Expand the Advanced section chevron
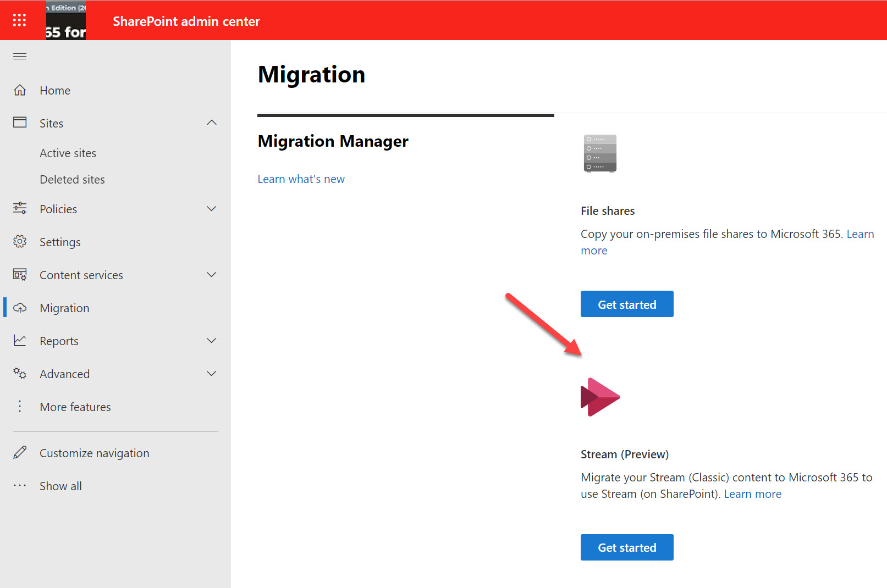The image size is (887, 588). click(x=212, y=374)
